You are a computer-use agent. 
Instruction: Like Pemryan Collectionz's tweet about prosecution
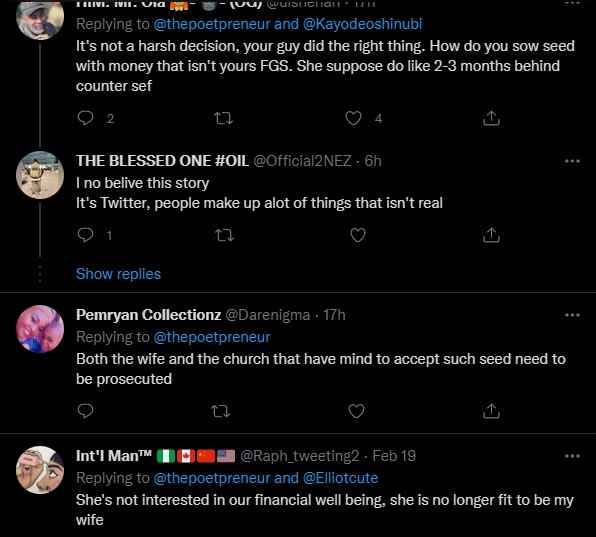coord(356,411)
